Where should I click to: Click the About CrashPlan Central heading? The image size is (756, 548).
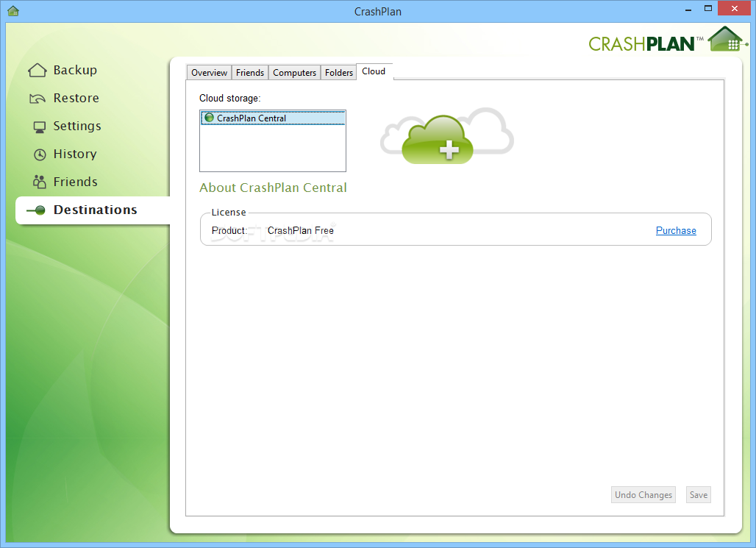coord(273,188)
